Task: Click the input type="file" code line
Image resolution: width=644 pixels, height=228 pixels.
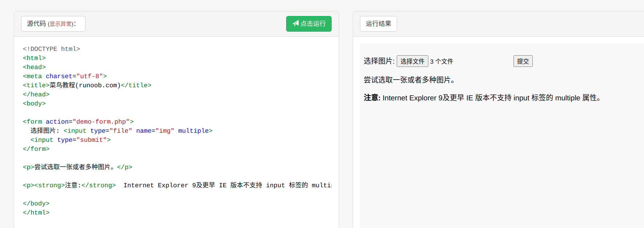Action: tap(121, 131)
